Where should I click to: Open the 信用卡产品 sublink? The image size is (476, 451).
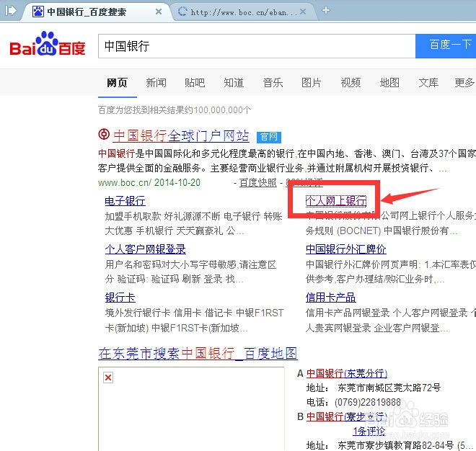coord(330,298)
